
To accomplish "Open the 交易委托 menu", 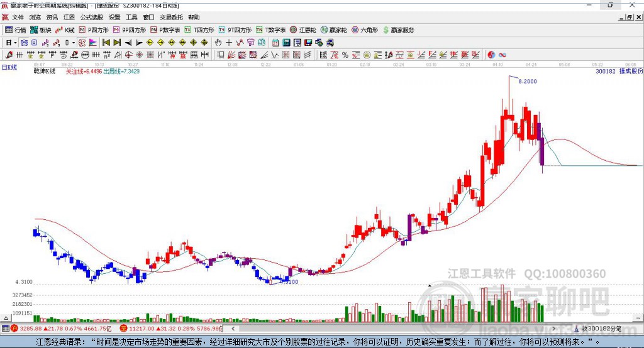I will [171, 17].
